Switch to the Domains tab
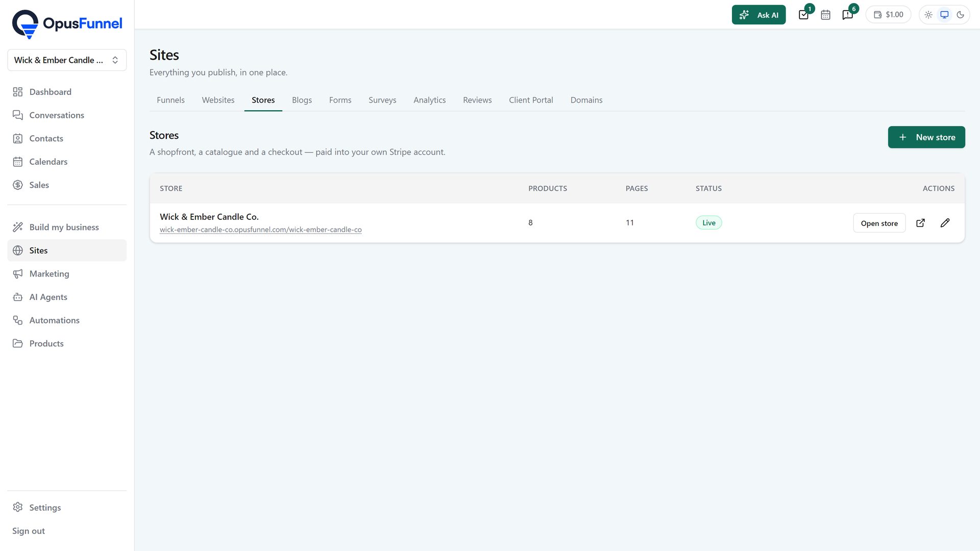This screenshot has width=980, height=551. 586,100
